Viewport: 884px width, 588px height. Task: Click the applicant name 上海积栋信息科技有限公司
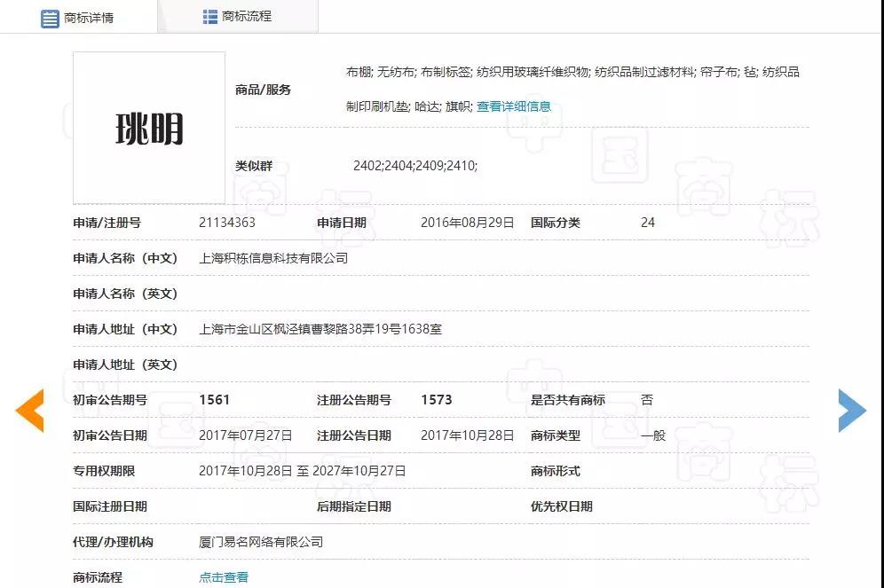coord(272,258)
